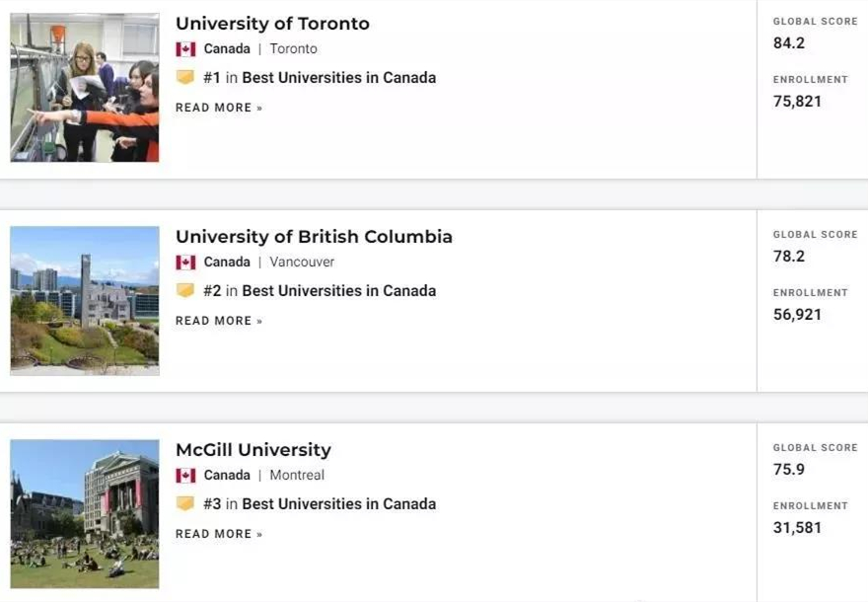Open the University of British Columbia title

tap(314, 237)
